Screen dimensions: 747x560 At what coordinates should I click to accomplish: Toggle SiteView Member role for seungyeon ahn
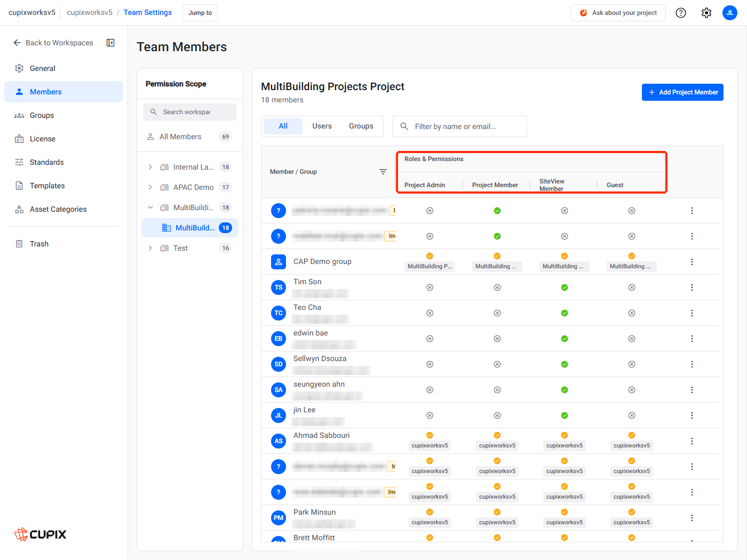coord(565,390)
